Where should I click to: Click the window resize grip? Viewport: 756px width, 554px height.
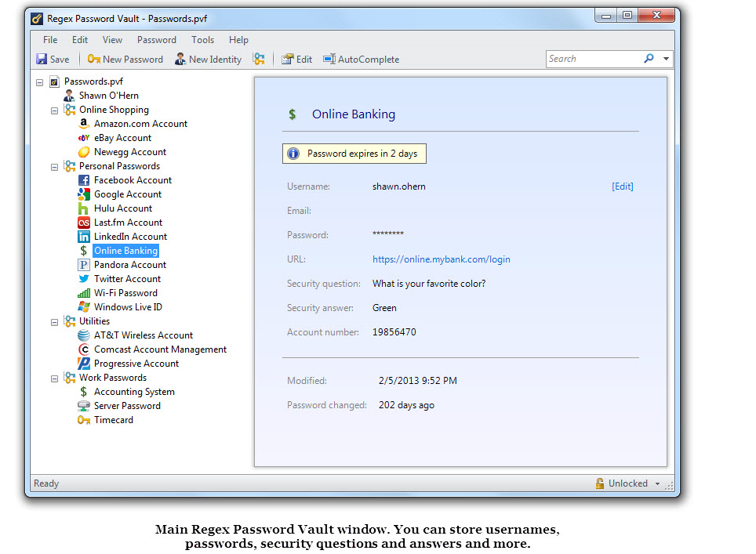[x=669, y=486]
